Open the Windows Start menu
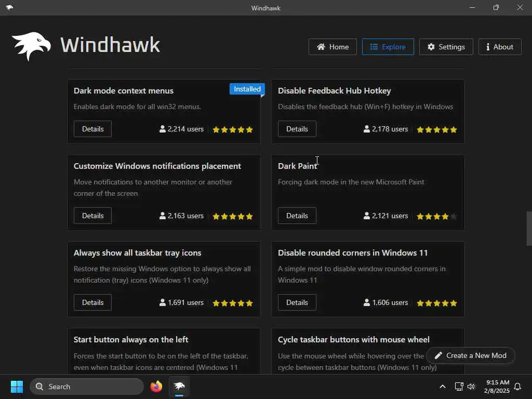Image resolution: width=532 pixels, height=399 pixels. tap(17, 387)
